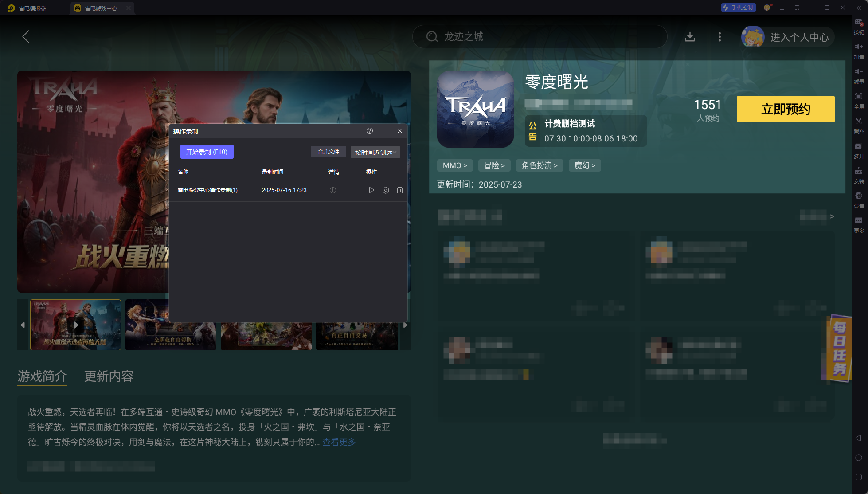The image size is (868, 494).
Task: Click 立即预约 reserve button
Action: point(786,109)
